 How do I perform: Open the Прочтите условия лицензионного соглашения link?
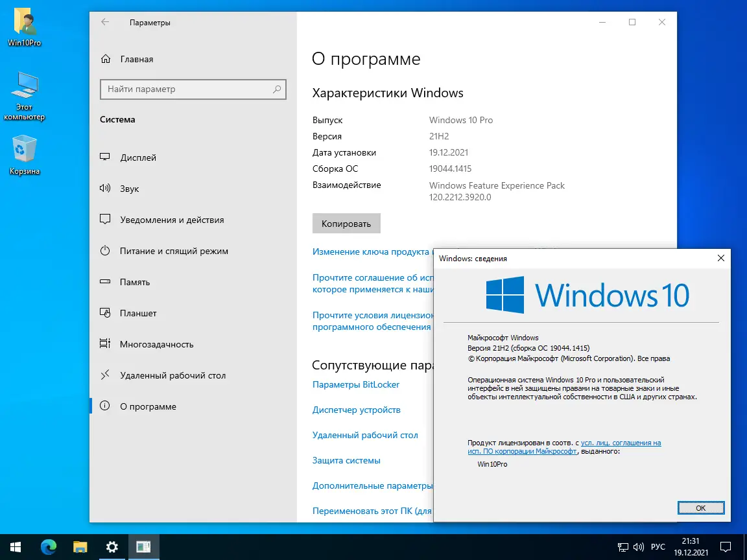click(x=373, y=321)
